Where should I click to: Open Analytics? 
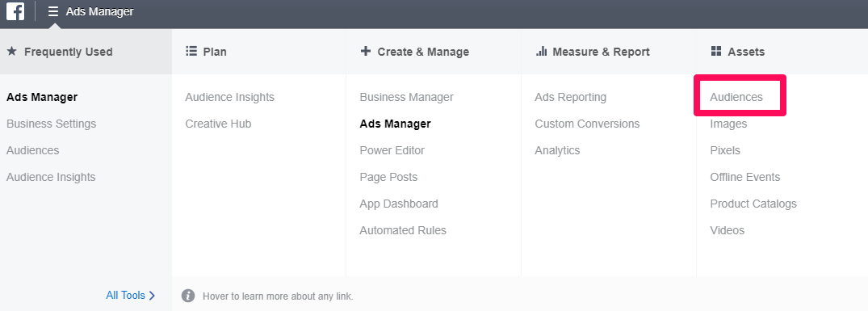pyautogui.click(x=557, y=150)
